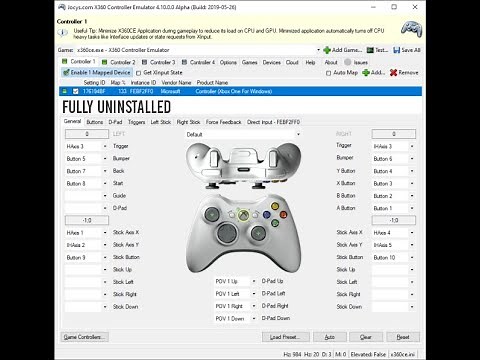Open the Help tab
The height and width of the screenshot is (360, 480).
click(310, 62)
